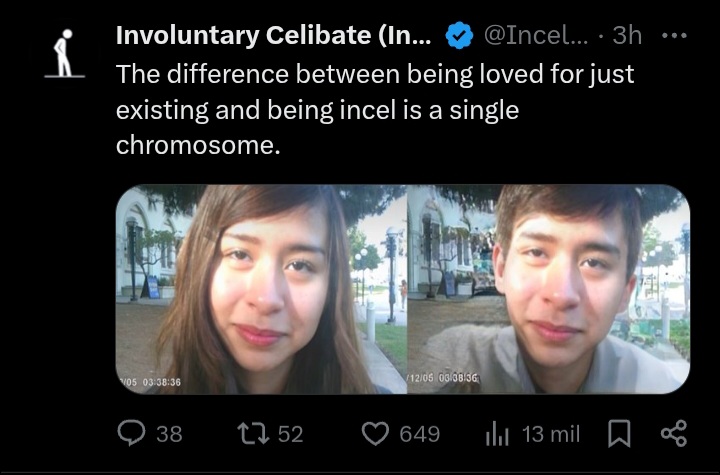The width and height of the screenshot is (720, 475).
Task: Click the retweet arrows icon
Action: tap(256, 433)
